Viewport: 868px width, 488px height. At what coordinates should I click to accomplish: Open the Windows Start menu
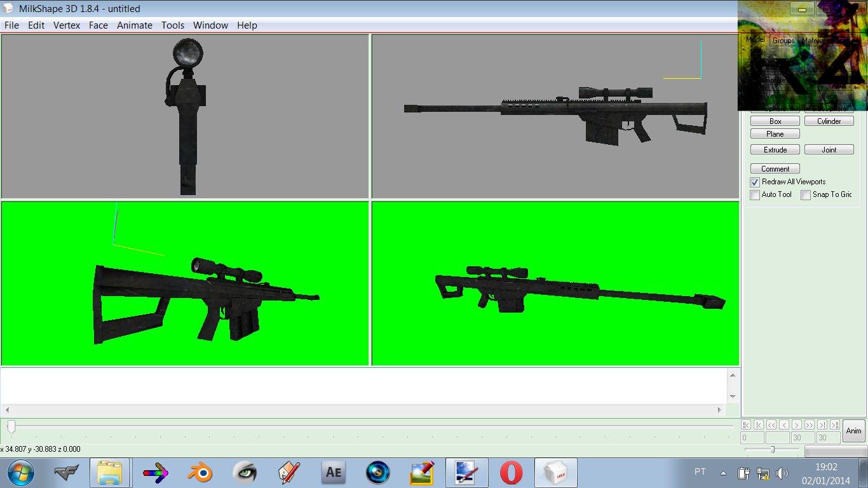pos(20,473)
